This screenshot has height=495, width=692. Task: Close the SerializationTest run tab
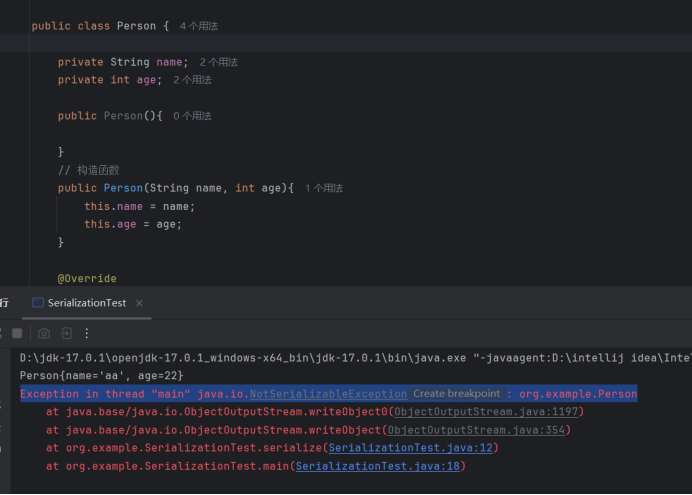click(139, 303)
